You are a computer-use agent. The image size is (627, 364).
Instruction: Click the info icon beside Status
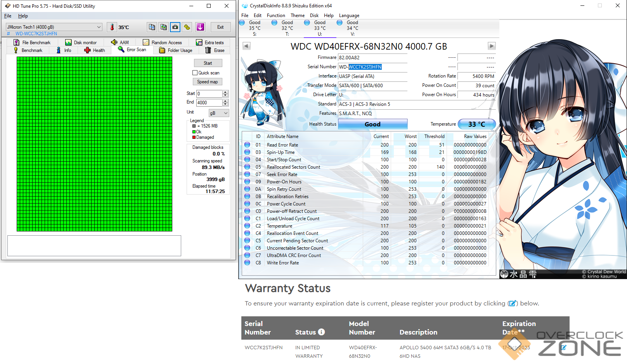[321, 332]
